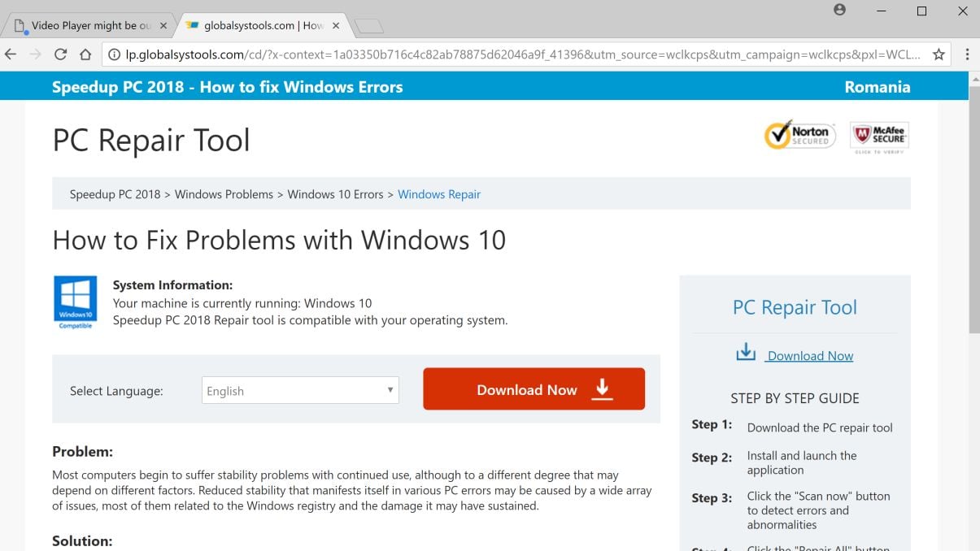
Task: Click Windows Repair breadcrumb link
Action: coord(439,194)
